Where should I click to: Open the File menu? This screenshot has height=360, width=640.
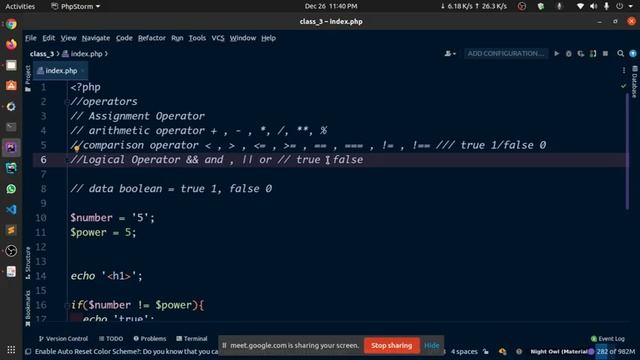[31, 38]
